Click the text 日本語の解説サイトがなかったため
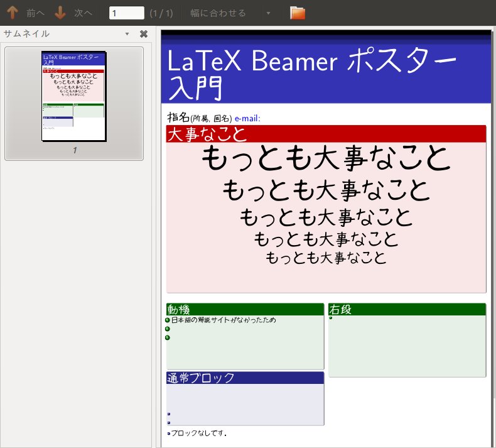 (224, 320)
